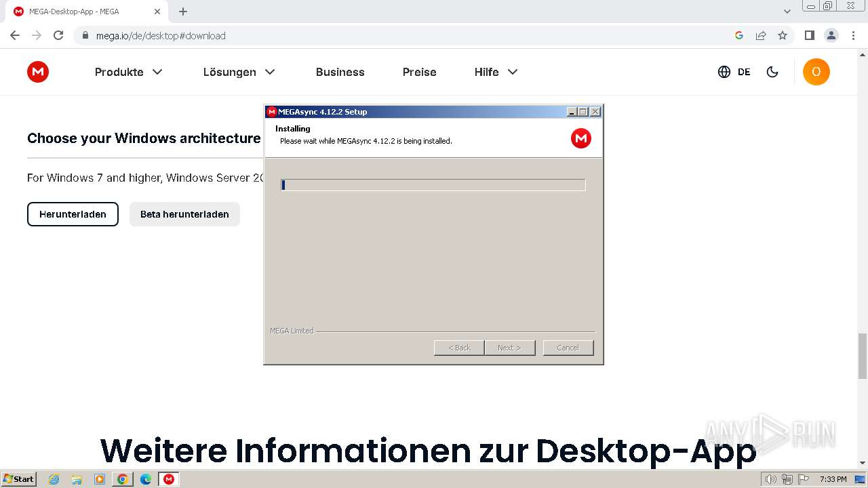Click the Beta herunterladen button
This screenshot has width=868, height=488.
coord(184,214)
